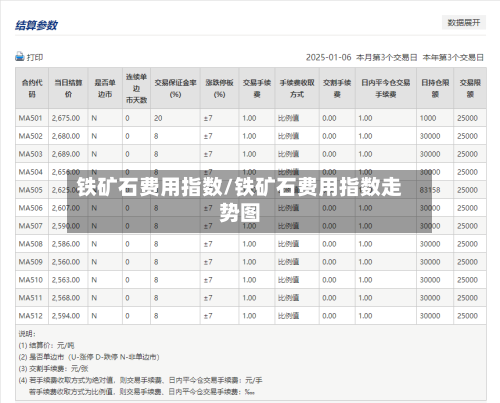Click the 交易保证金率 column header
This screenshot has height=403, width=500.
click(175, 88)
